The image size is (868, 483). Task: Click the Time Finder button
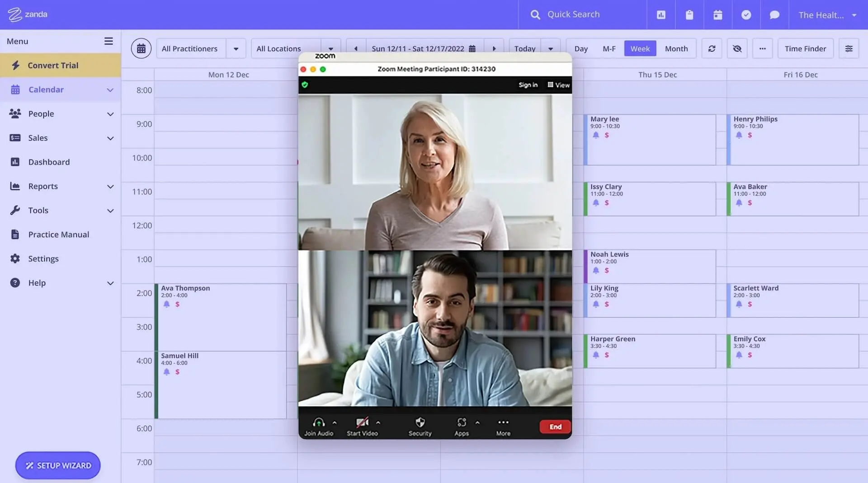806,48
